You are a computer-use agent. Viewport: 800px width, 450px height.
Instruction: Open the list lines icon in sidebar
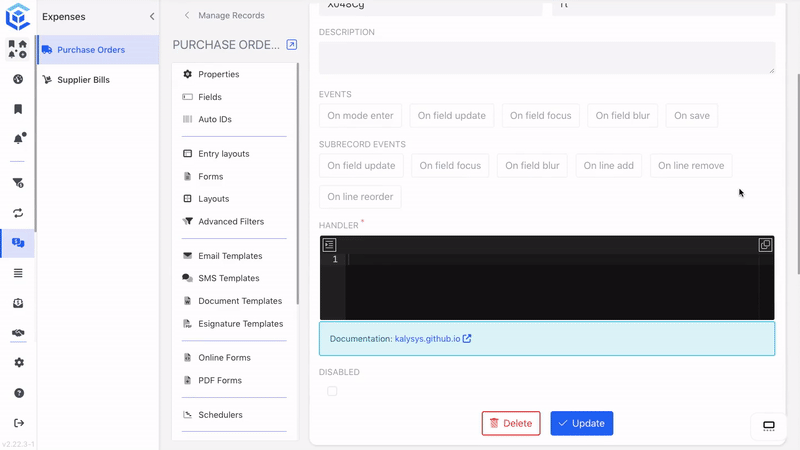tap(18, 273)
